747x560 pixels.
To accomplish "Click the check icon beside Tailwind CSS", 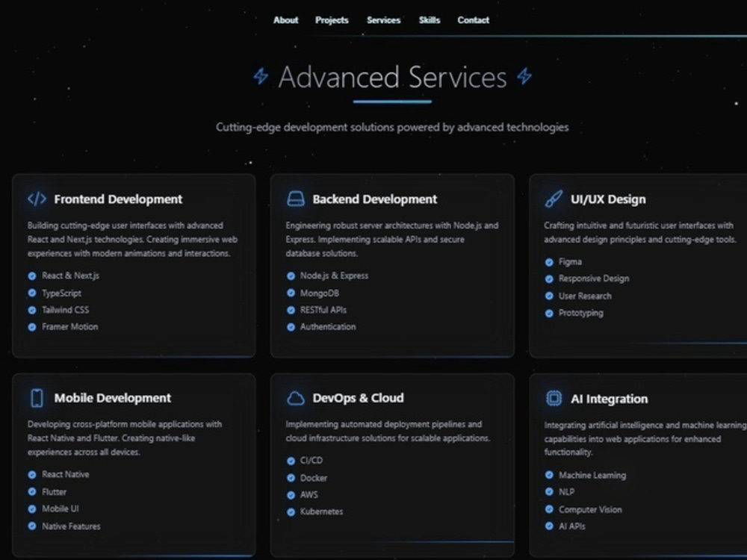I will 32,310.
